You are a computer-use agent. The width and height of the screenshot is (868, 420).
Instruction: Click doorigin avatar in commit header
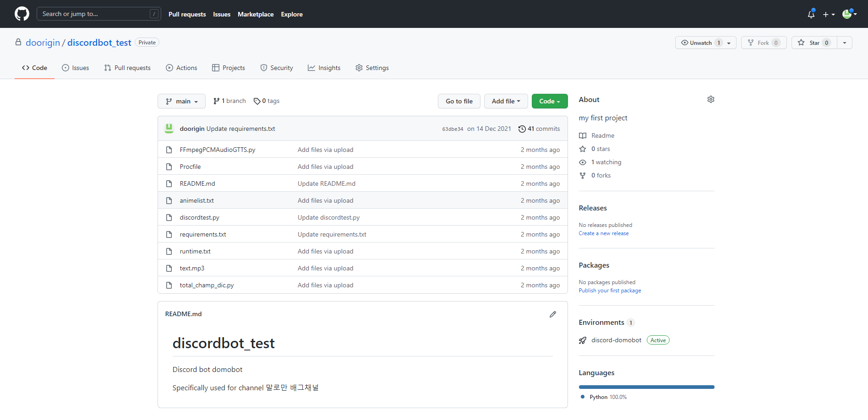pyautogui.click(x=169, y=129)
